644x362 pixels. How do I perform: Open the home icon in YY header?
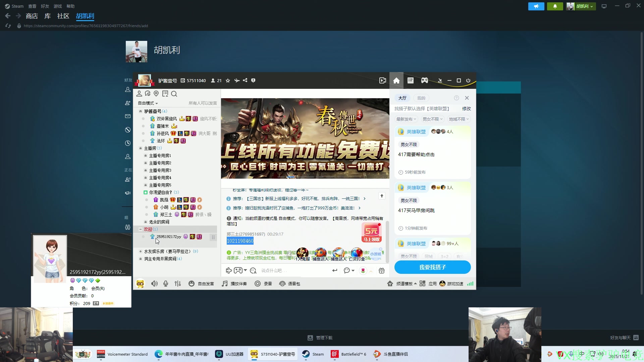(396, 80)
